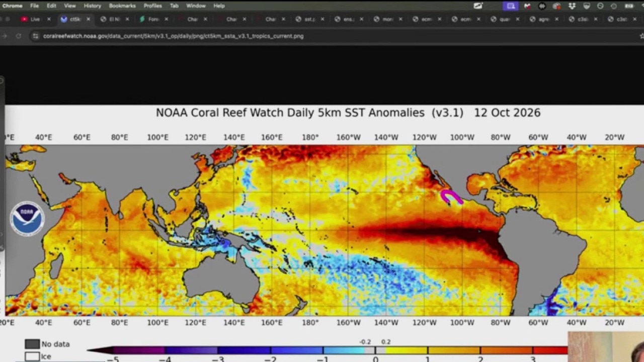644x362 pixels.
Task: Click the webcam video thumbnail
Action: click(x=606, y=347)
